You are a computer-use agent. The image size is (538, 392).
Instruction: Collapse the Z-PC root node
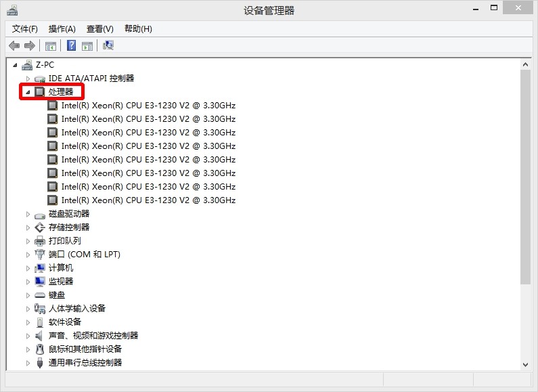point(15,65)
